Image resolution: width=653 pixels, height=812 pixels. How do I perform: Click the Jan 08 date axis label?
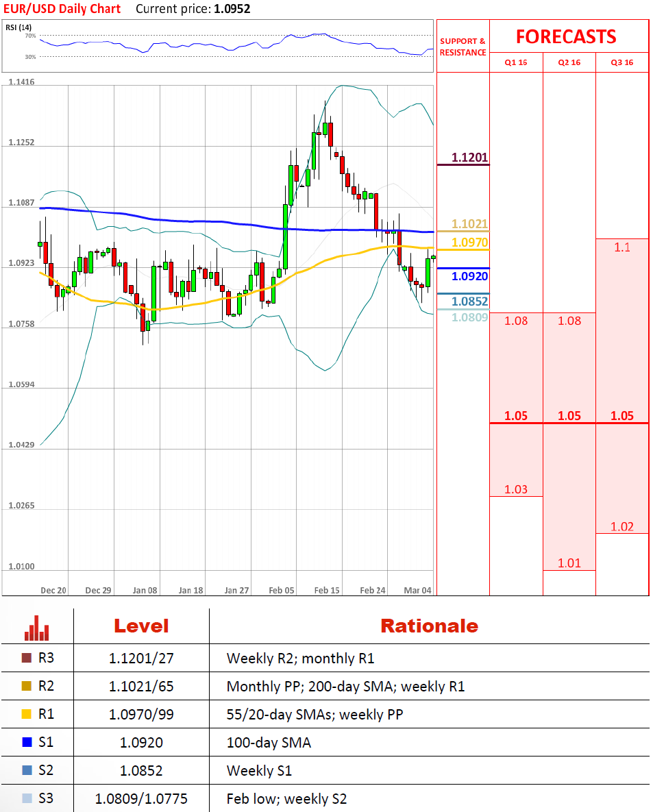click(145, 591)
